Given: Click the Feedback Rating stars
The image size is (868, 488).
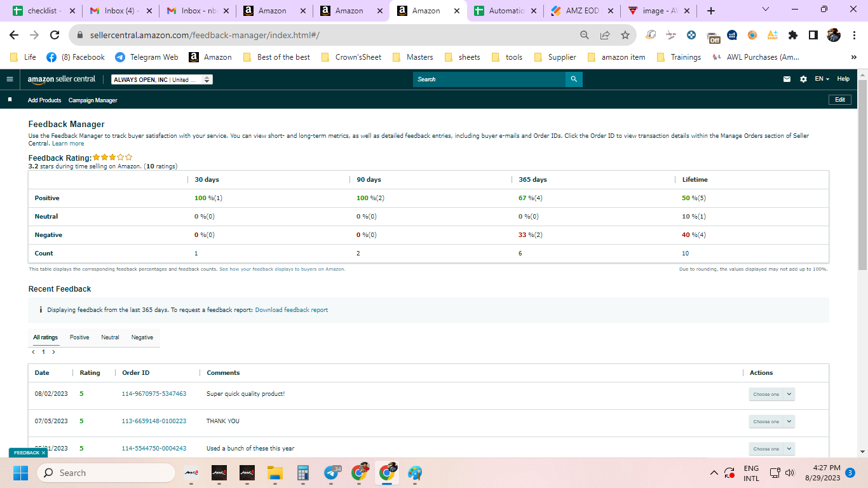Looking at the screenshot, I should point(112,157).
